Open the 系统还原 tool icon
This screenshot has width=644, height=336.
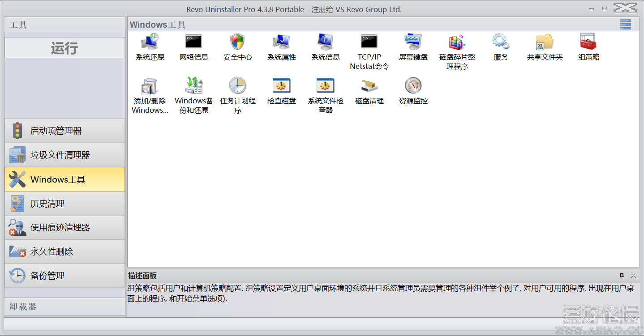(150, 42)
